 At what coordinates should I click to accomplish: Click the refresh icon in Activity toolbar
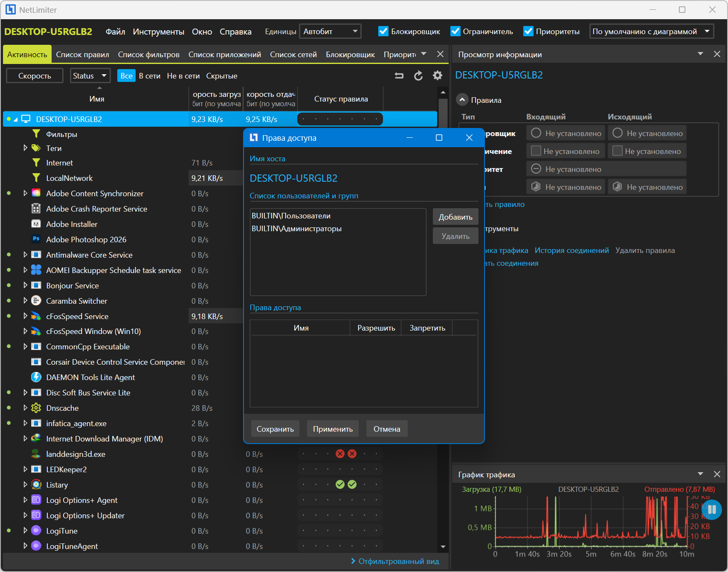(418, 75)
